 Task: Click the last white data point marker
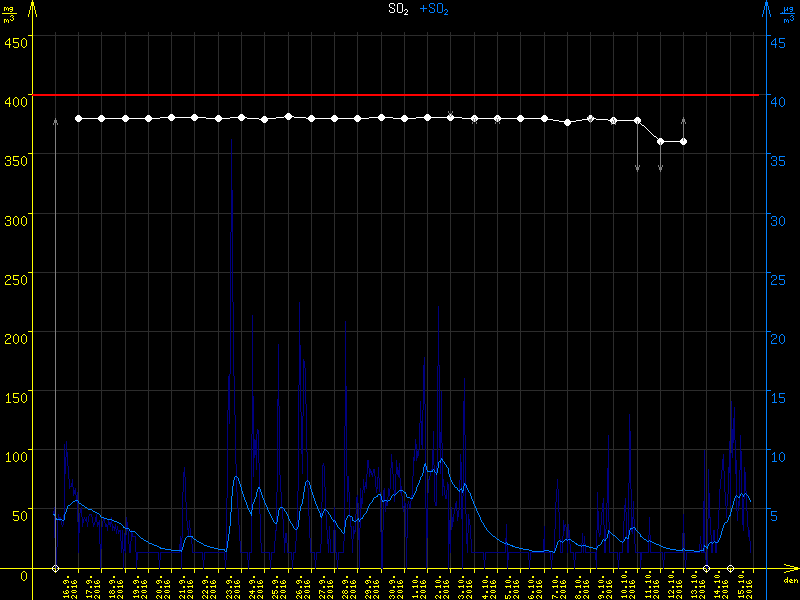(684, 141)
